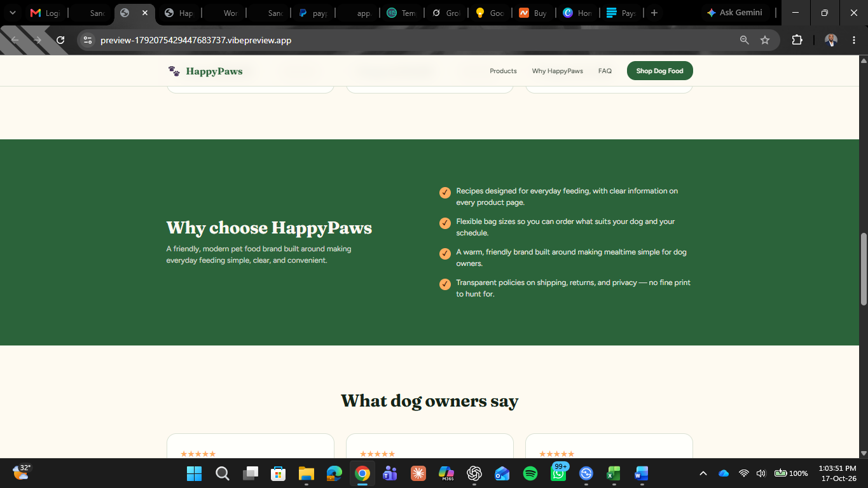Image resolution: width=868 pixels, height=488 pixels.
Task: Open the Chrome profile avatar
Action: tap(831, 40)
